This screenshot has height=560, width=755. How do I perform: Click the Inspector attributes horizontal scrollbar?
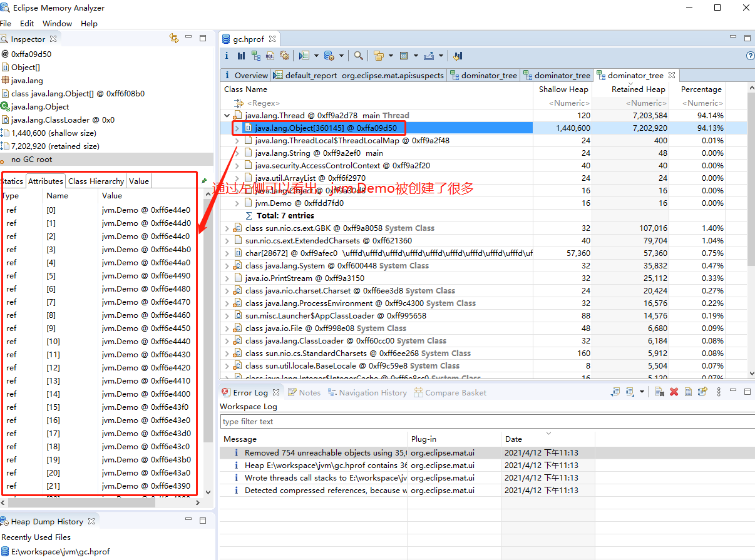[x=81, y=502]
